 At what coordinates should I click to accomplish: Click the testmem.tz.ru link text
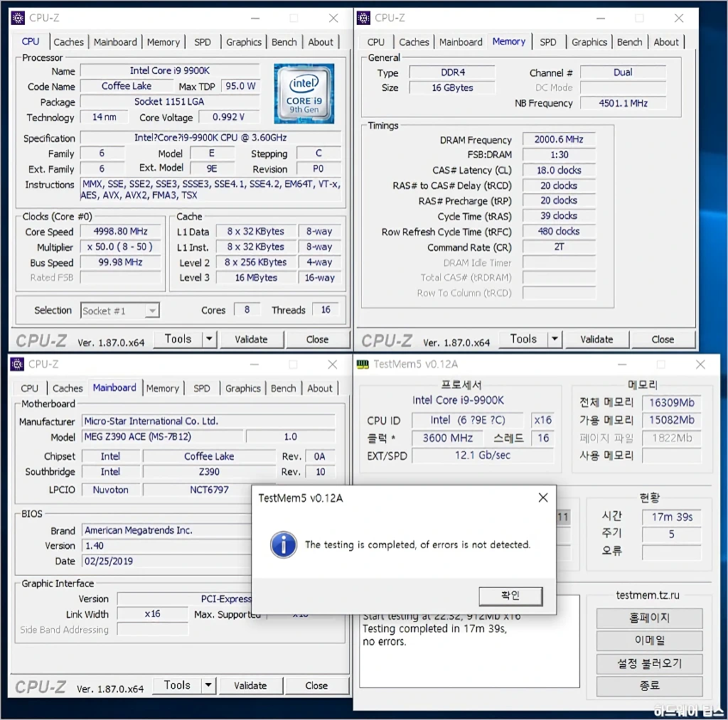coord(647,595)
